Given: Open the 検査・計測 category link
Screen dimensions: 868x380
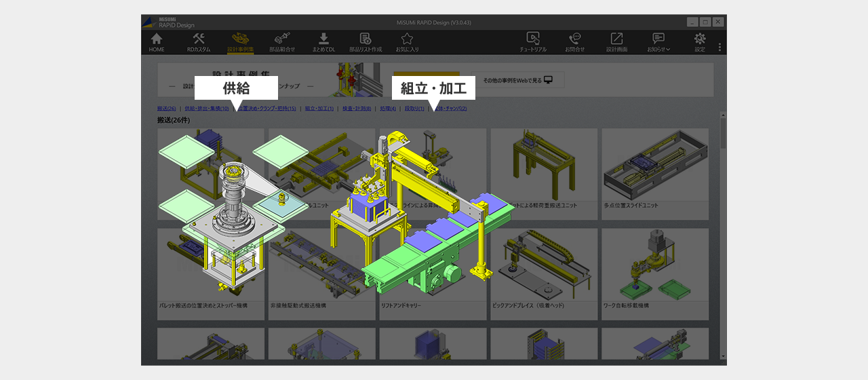Looking at the screenshot, I should [355, 109].
